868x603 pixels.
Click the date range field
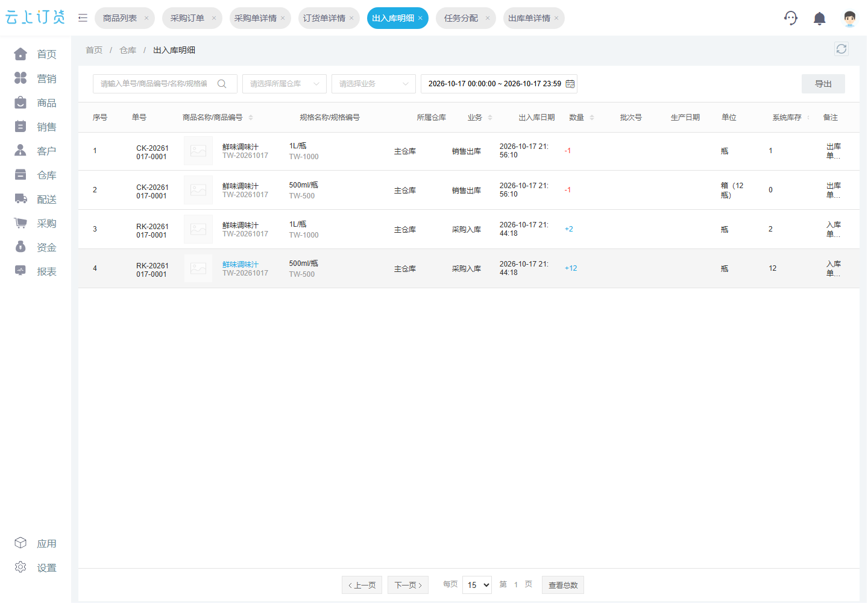coord(499,84)
